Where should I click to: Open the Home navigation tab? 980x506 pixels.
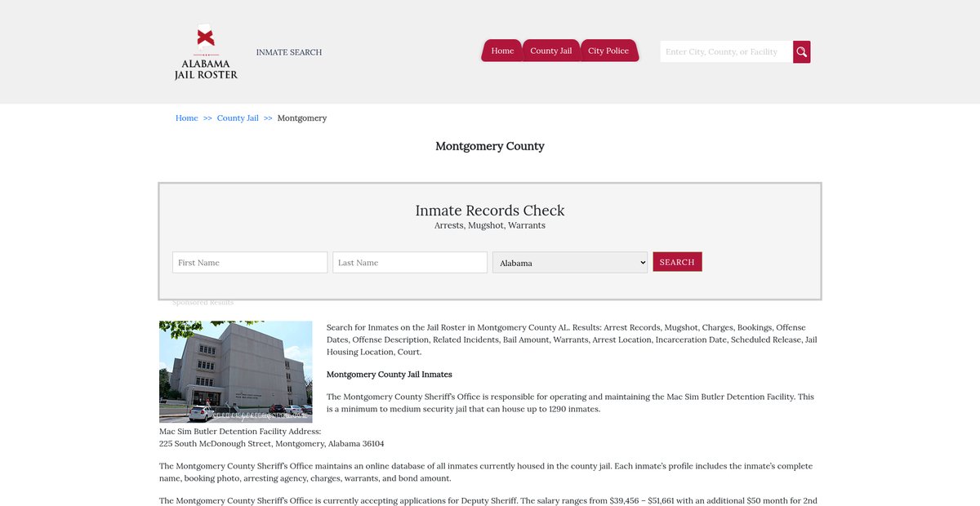coord(502,51)
